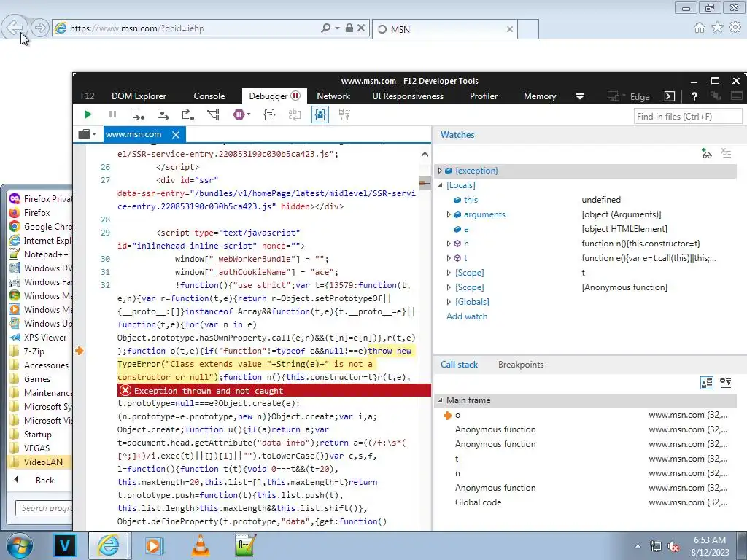Open the Profiler tab
This screenshot has width=747, height=560.
coord(484,96)
